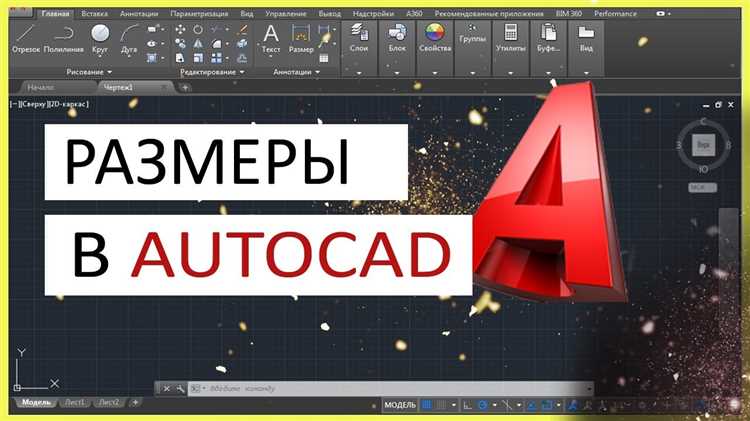Image resolution: width=750 pixels, height=421 pixels.
Task: Open the Группы groups panel
Action: pyautogui.click(x=472, y=34)
